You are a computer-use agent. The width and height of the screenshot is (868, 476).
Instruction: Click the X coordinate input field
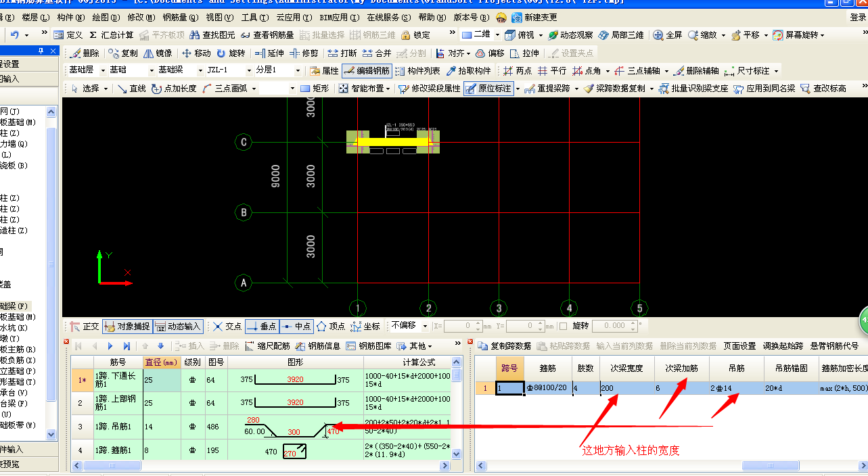tap(463, 326)
